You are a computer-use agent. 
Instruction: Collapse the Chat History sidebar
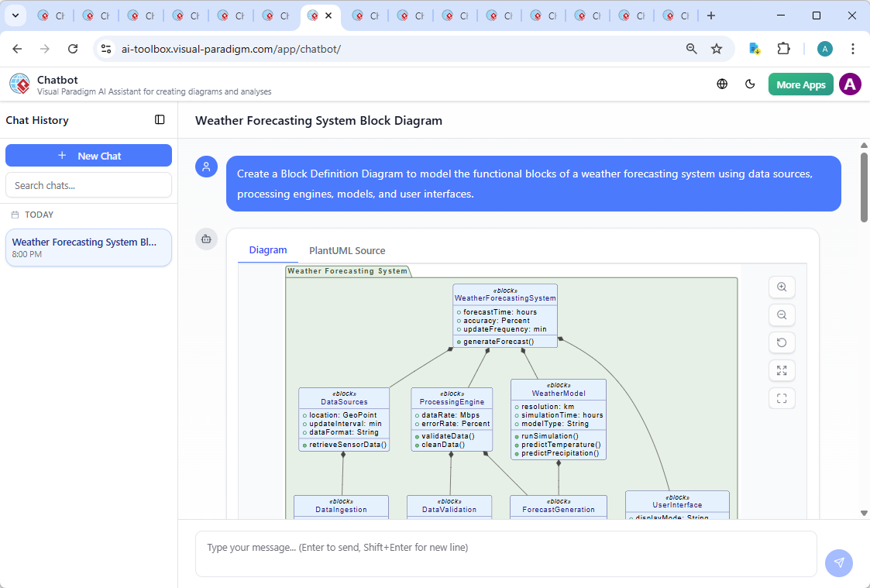160,120
